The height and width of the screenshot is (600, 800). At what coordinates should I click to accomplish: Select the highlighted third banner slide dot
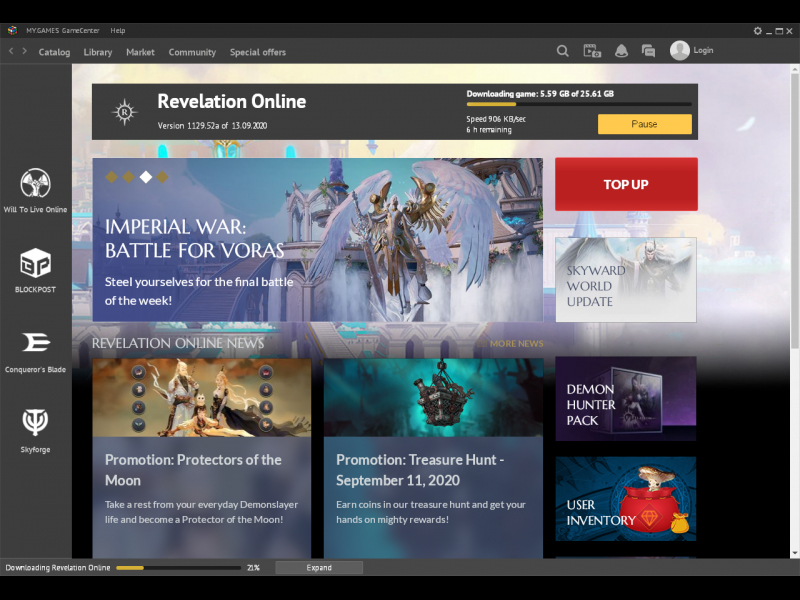tap(145, 177)
